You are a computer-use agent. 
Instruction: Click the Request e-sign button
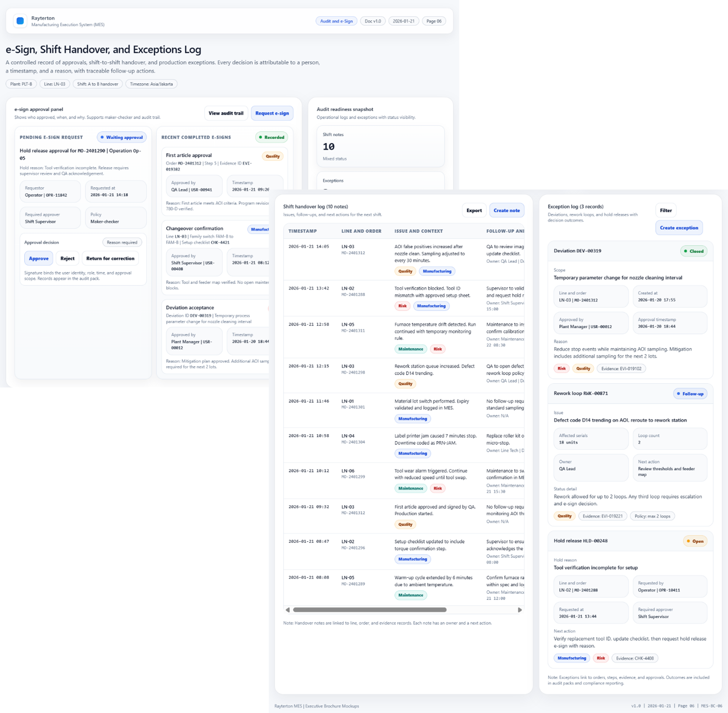(272, 113)
